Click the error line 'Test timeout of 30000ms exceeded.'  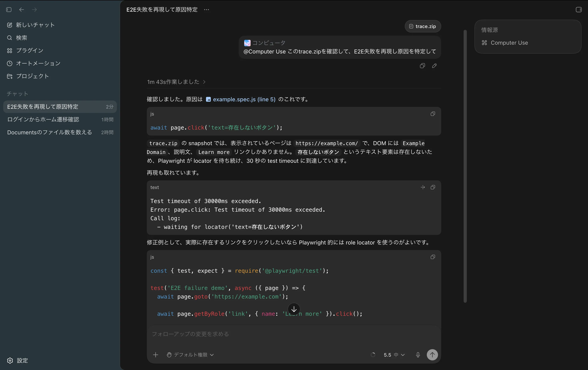point(206,201)
